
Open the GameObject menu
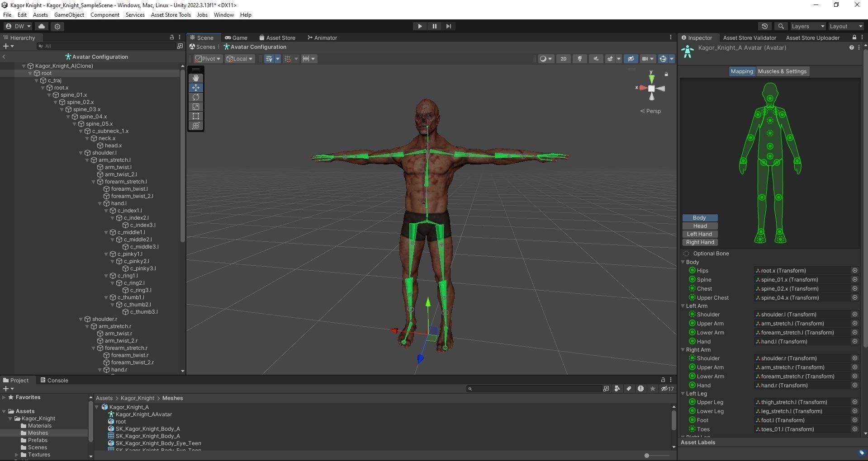pyautogui.click(x=69, y=15)
